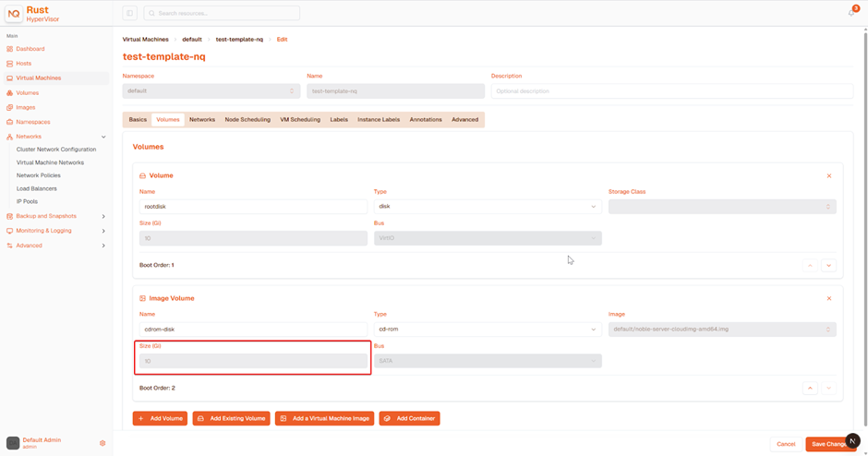Select the Volumes tab
Viewport: 868px width, 456px height.
pos(168,119)
